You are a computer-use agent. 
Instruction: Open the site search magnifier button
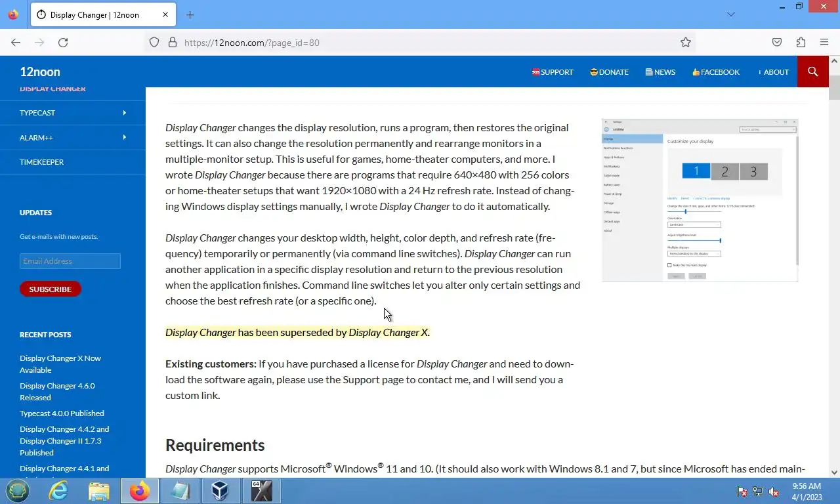pyautogui.click(x=813, y=72)
